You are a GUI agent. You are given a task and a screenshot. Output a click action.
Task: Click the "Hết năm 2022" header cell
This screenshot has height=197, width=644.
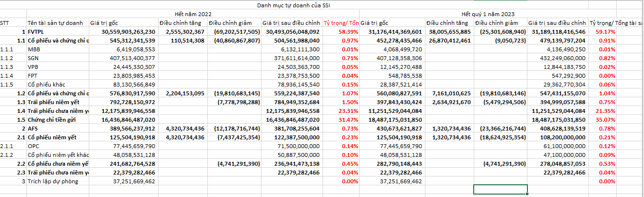(x=193, y=14)
